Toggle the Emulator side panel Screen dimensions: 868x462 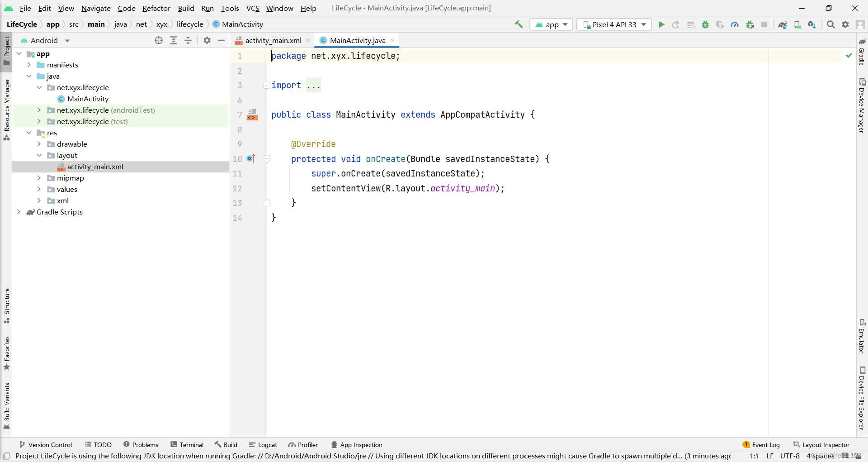(x=862, y=336)
